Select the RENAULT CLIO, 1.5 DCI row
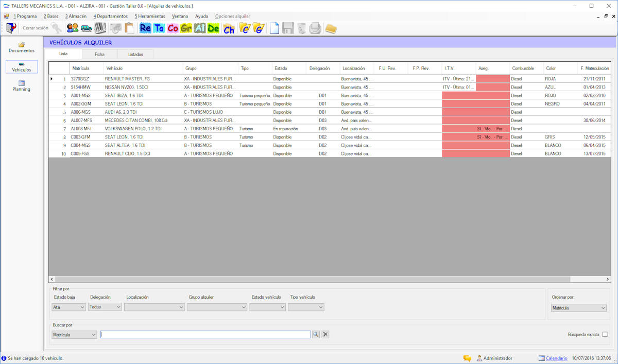The image size is (618, 364). click(330, 153)
